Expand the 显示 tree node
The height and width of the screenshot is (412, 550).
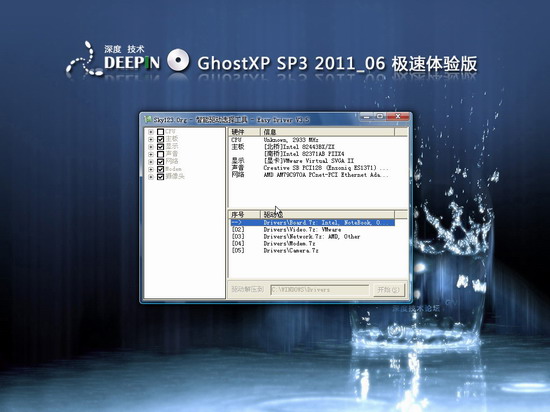coord(151,147)
